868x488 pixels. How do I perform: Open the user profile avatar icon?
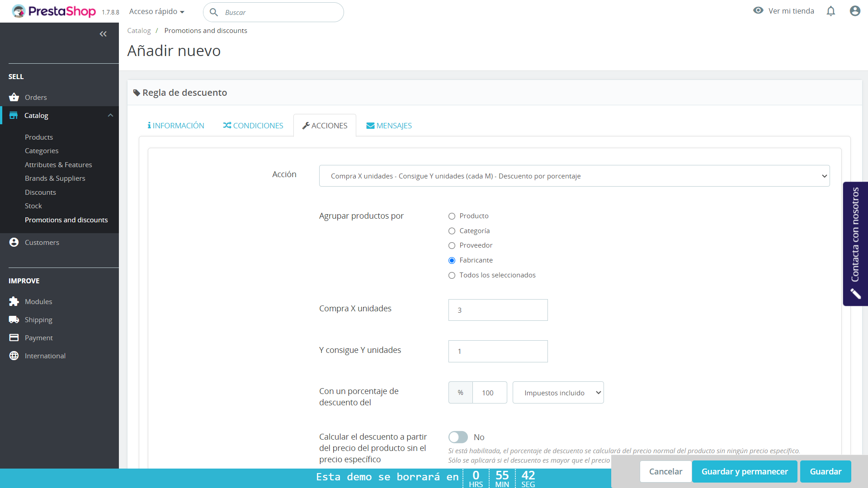(854, 11)
